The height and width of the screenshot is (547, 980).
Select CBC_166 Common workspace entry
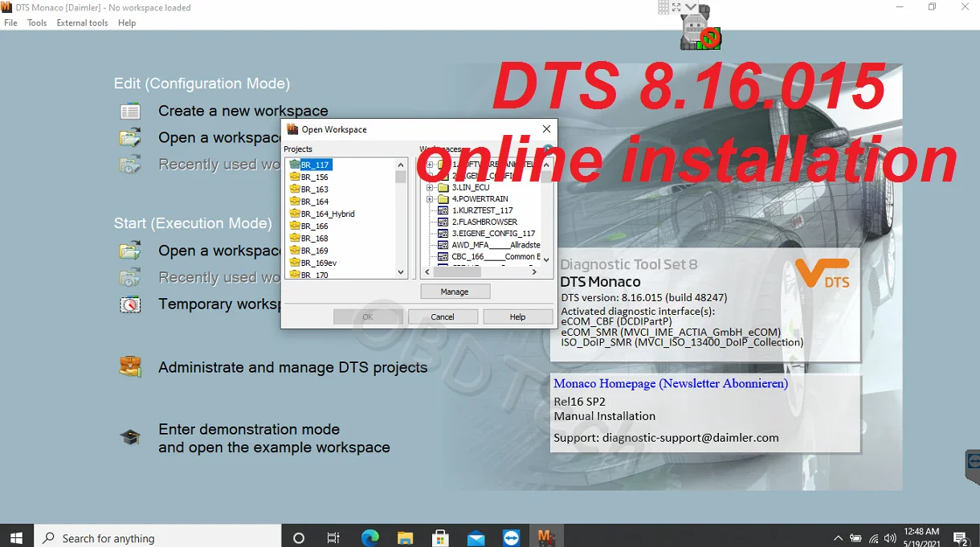496,257
